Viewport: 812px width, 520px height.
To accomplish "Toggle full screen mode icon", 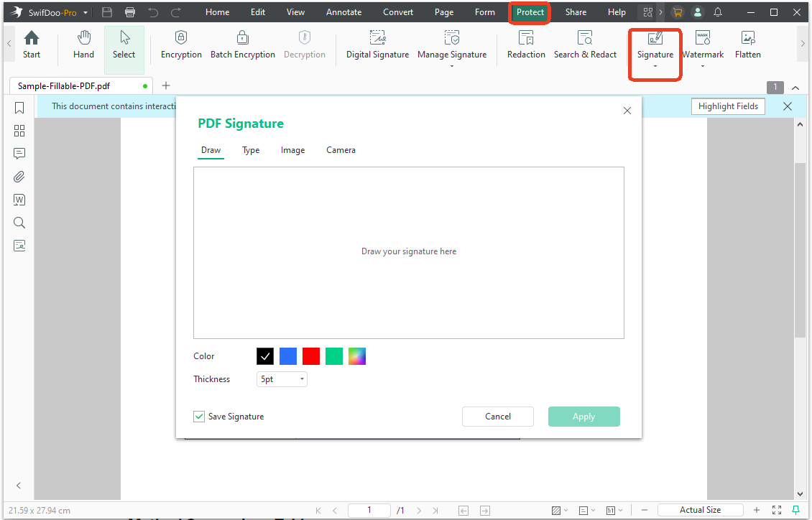I will coord(777,510).
